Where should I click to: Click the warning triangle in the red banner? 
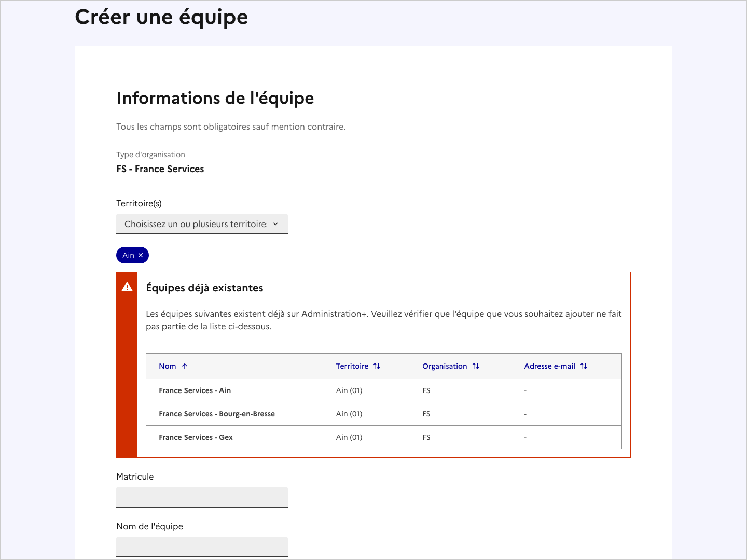pos(127,286)
